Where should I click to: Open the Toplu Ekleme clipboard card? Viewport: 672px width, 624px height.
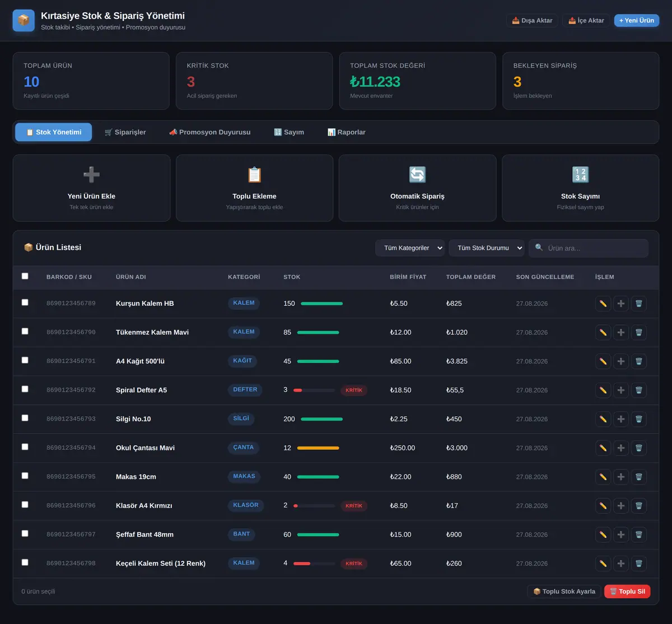(x=255, y=188)
